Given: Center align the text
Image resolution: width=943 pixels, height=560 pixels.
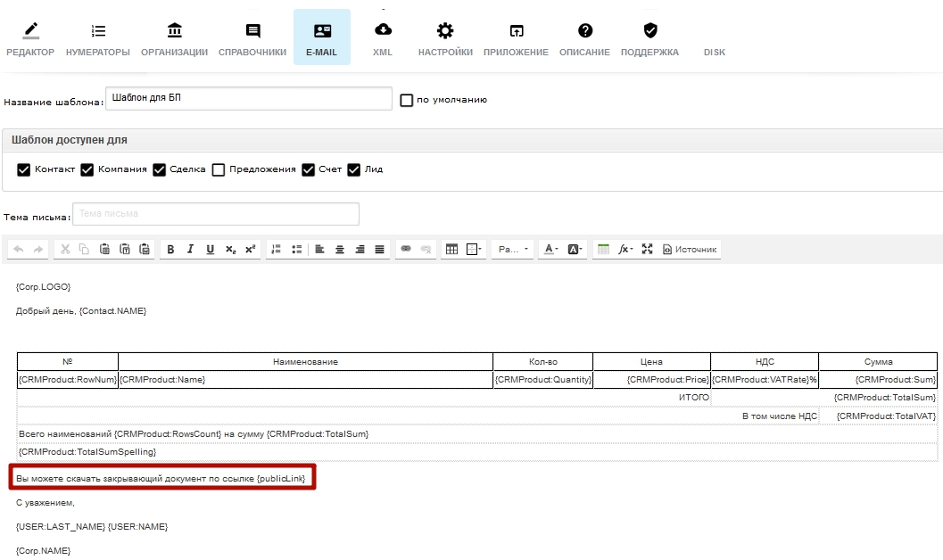Looking at the screenshot, I should (x=340, y=250).
